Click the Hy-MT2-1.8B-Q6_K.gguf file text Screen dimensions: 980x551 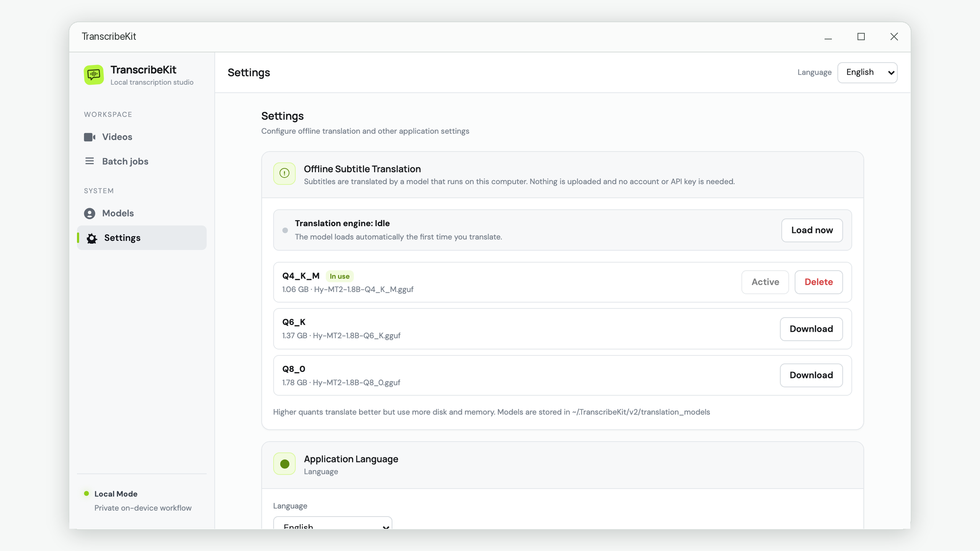(x=356, y=336)
